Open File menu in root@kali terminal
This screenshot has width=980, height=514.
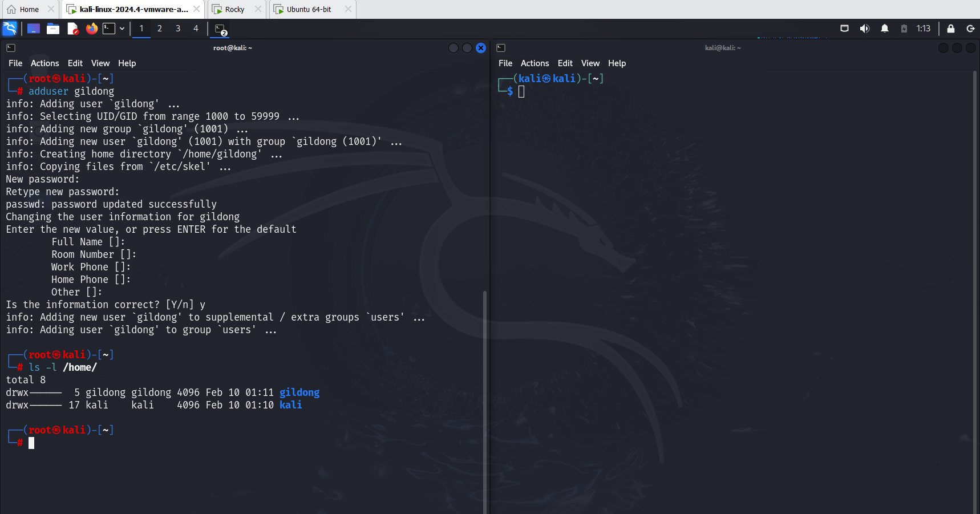(x=15, y=63)
